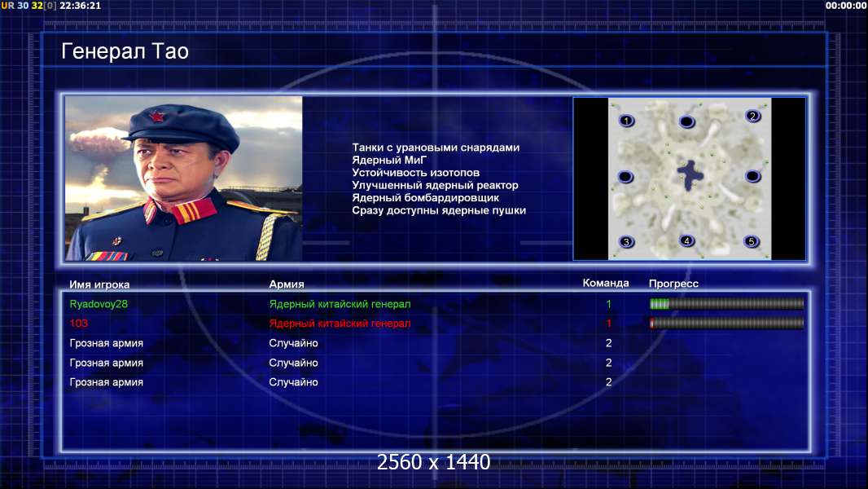
Task: Click the empty right-middle start position marker
Action: (x=752, y=176)
